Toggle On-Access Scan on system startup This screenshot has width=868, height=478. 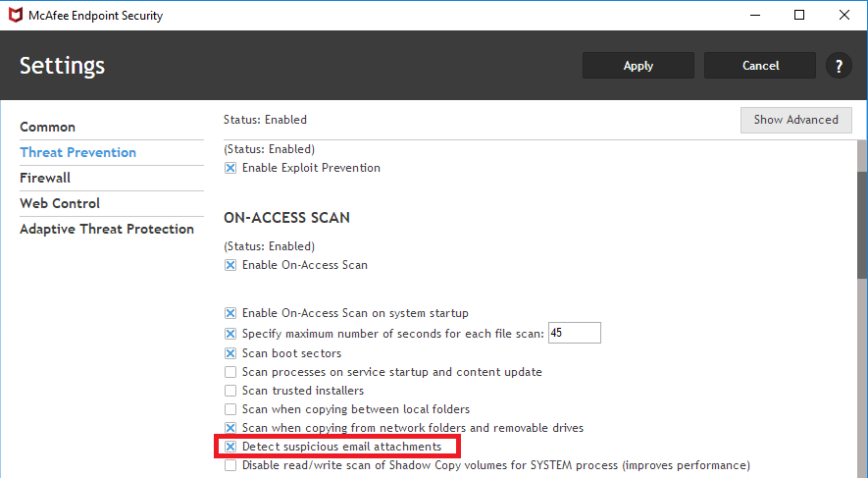(230, 313)
